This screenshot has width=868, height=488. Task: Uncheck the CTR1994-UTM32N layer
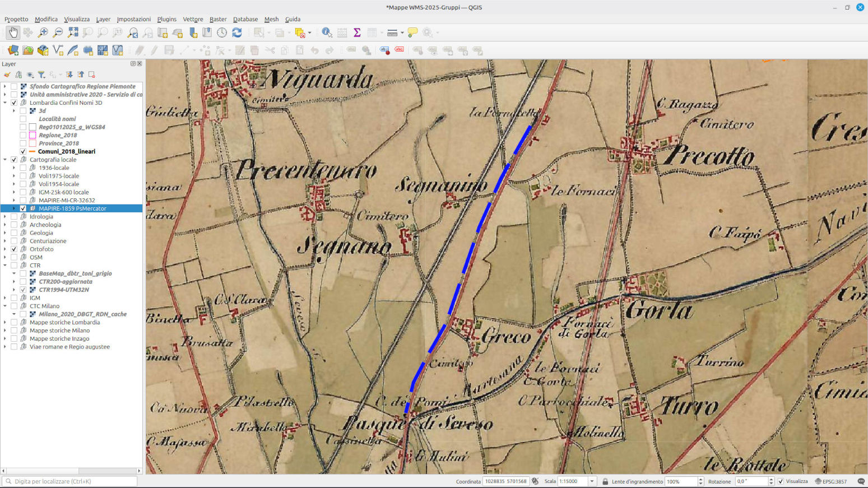23,290
